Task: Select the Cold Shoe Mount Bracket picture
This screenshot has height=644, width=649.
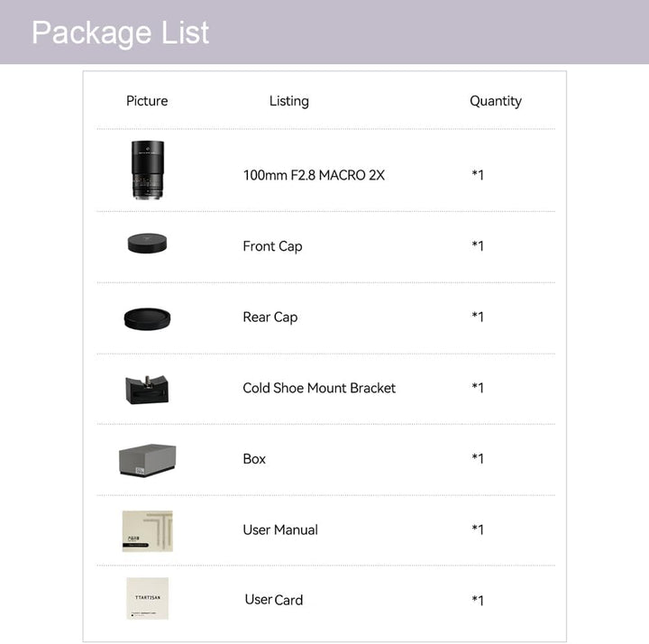Action: point(147,390)
